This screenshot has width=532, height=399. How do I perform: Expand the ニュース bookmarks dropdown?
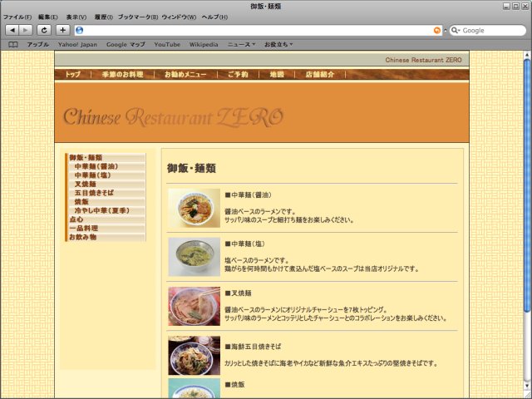click(241, 44)
